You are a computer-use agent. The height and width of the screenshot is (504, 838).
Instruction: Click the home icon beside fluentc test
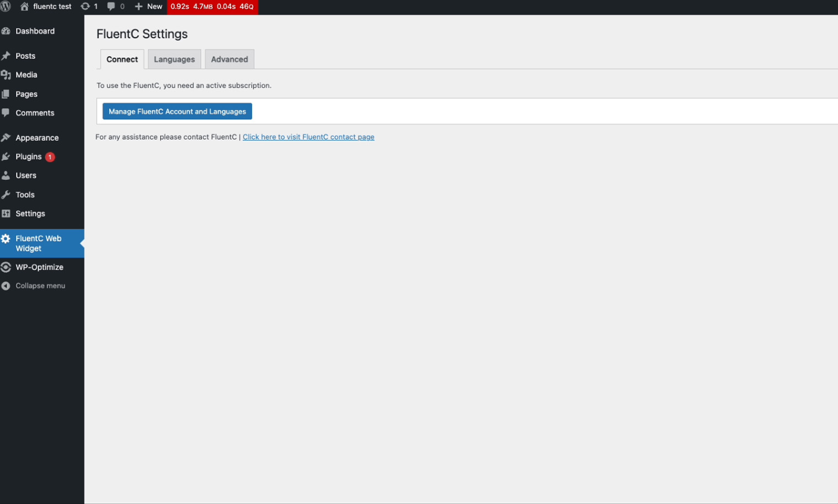[x=24, y=7]
